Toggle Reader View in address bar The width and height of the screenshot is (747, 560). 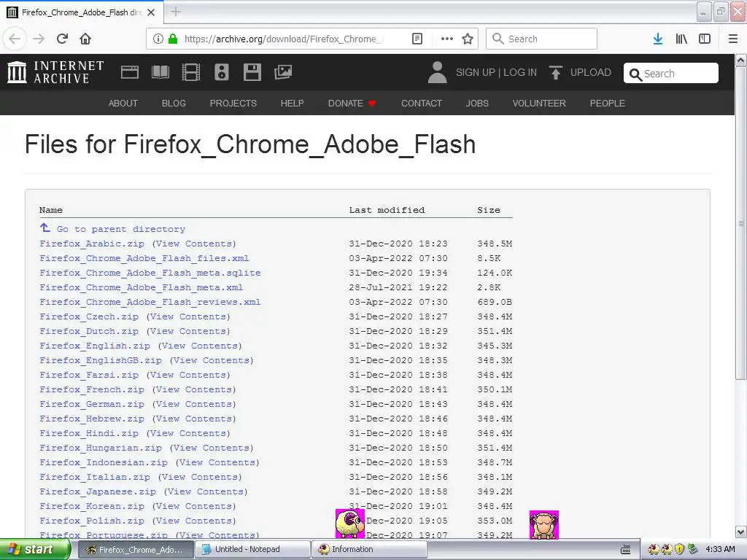pos(417,39)
